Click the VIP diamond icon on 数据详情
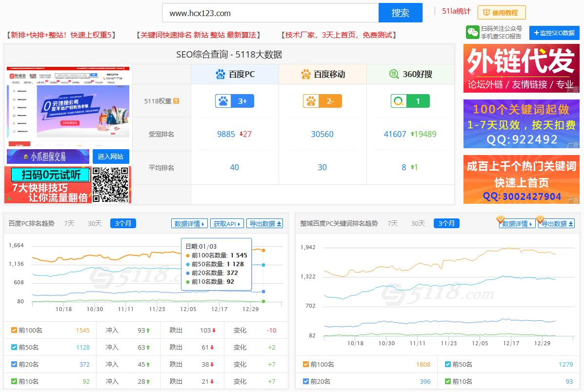The width and height of the screenshot is (584, 392). (x=501, y=219)
